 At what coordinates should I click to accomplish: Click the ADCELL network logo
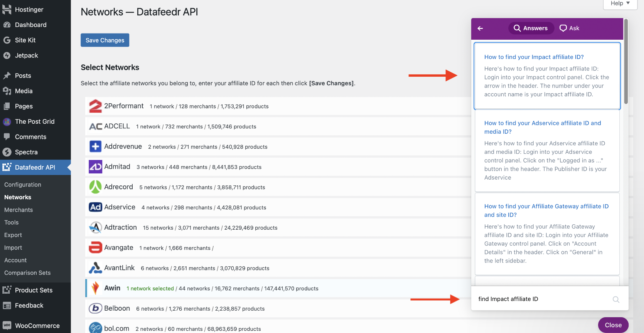click(96, 126)
